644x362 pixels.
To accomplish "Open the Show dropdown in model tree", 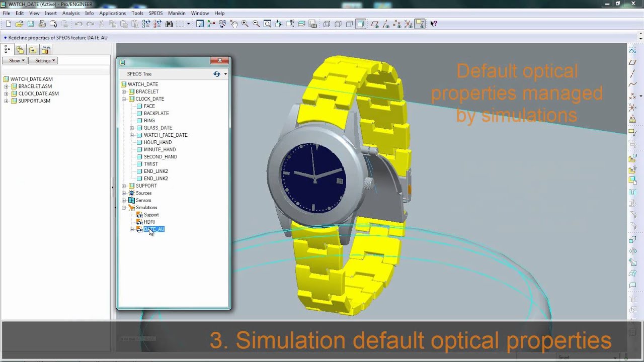I will tap(15, 61).
